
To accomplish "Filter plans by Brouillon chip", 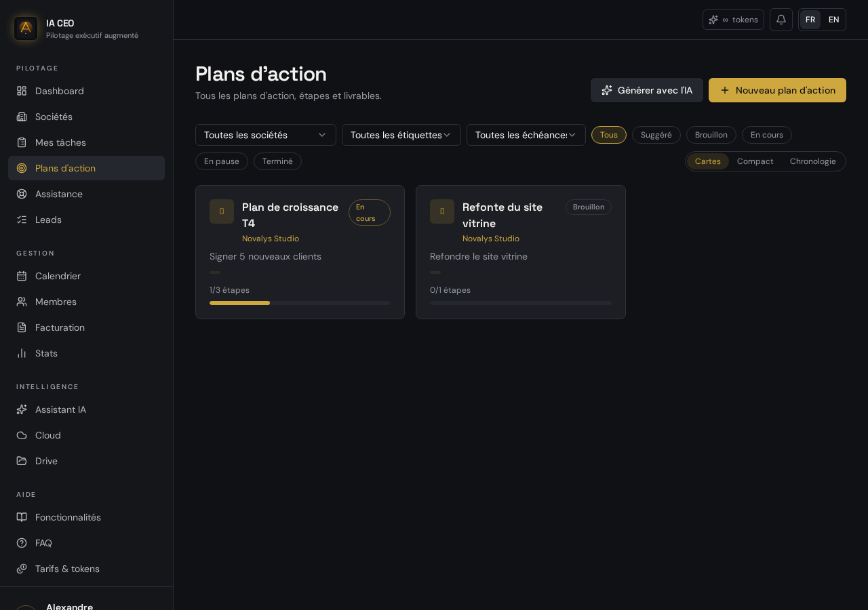I will tap(711, 135).
